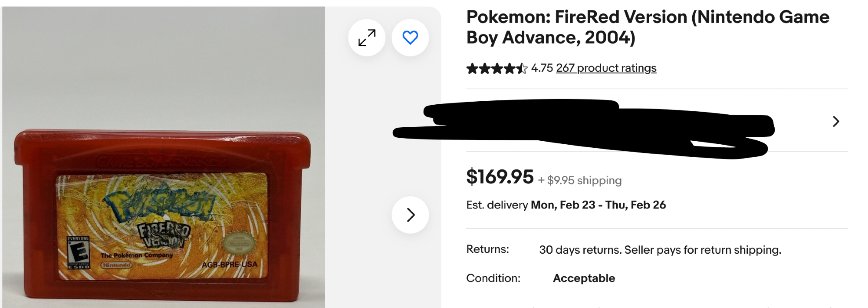The image size is (868, 308).
Task: Click the five-star rating icons
Action: coord(496,69)
